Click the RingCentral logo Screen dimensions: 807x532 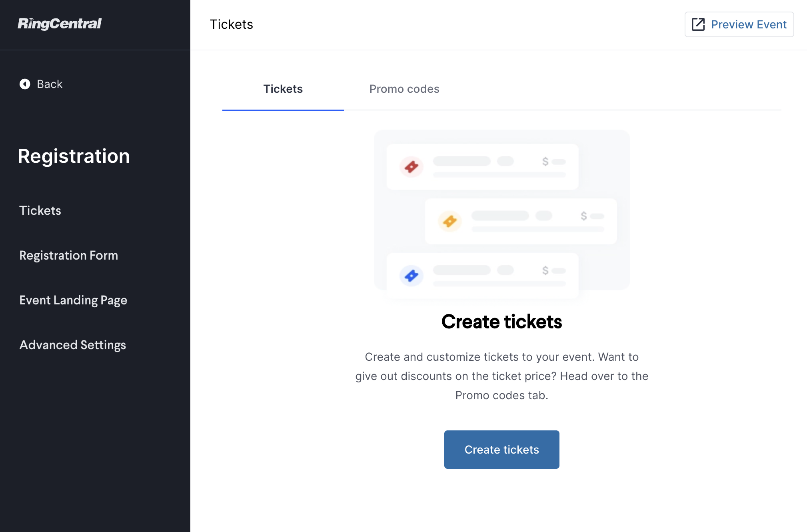coord(60,24)
